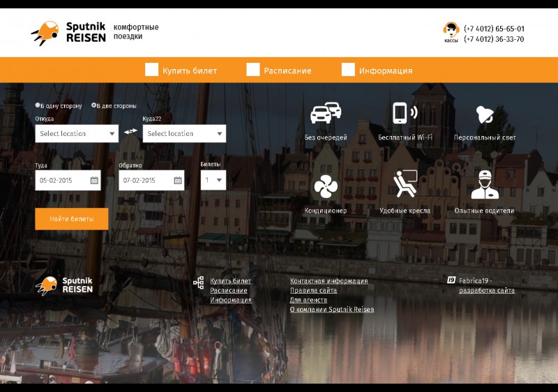Follow the footer Расписание link
This screenshot has width=558, height=392.
[x=229, y=290]
